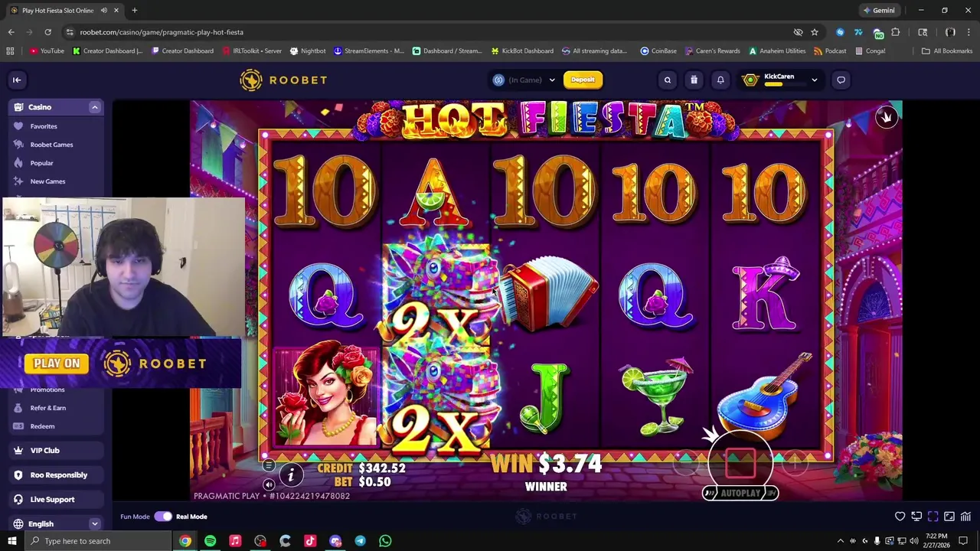Bookmark the page with the star icon

[815, 32]
